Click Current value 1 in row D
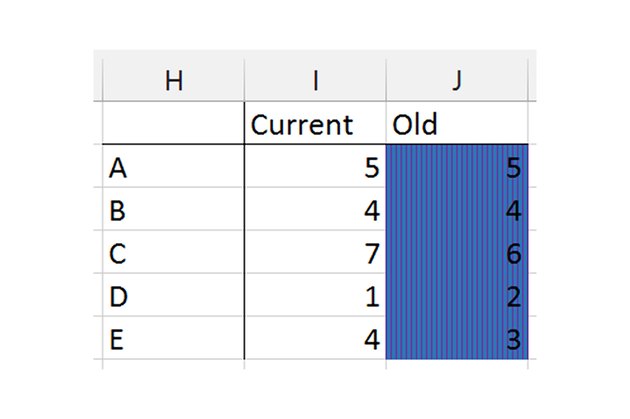 [x=315, y=294]
